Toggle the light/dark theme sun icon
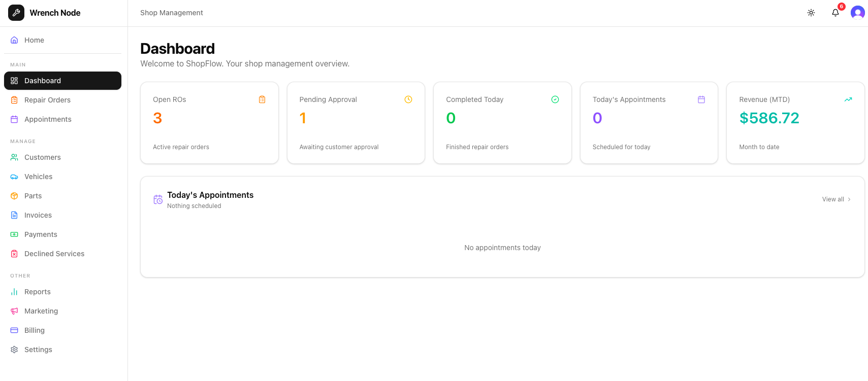868x381 pixels. tap(811, 13)
